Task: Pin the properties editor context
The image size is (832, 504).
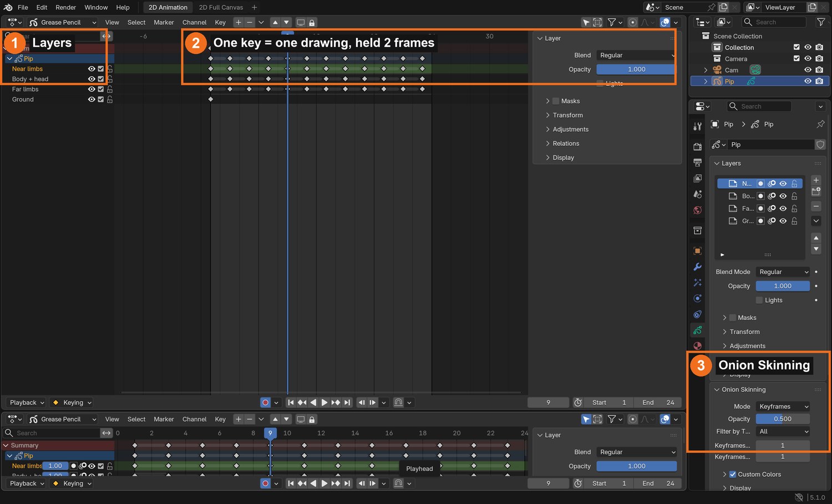Action: coord(820,124)
